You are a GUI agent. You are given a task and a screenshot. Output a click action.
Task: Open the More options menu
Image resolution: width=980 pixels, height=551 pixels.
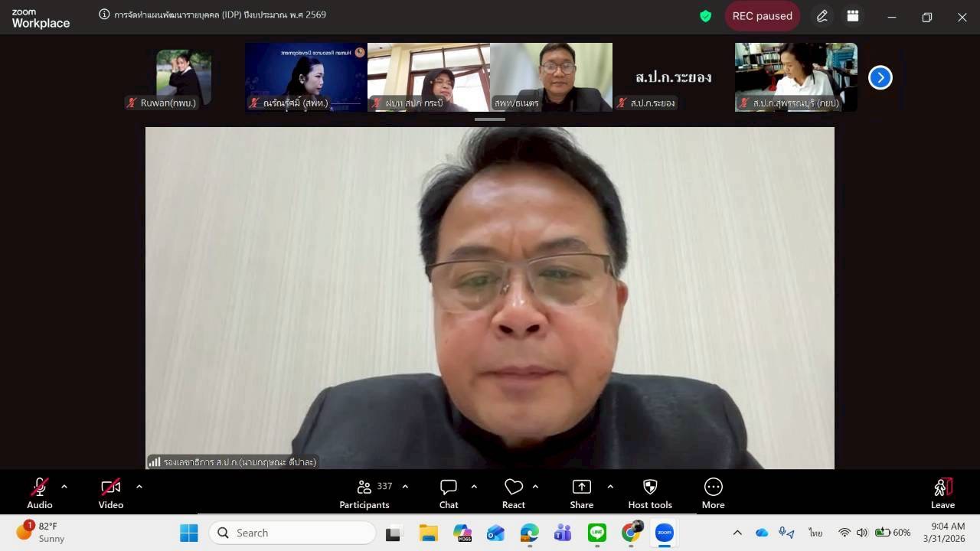(x=713, y=494)
